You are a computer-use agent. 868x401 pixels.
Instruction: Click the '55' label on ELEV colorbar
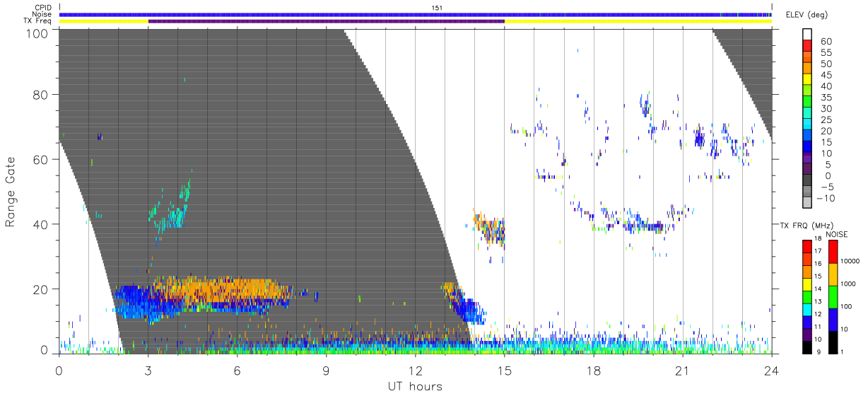[x=825, y=52]
